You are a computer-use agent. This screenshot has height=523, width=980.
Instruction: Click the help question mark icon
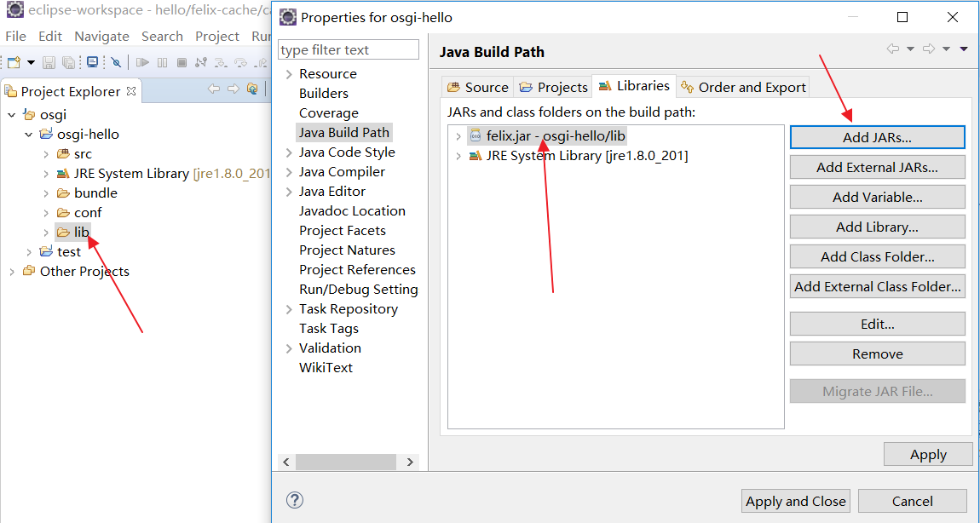[294, 500]
